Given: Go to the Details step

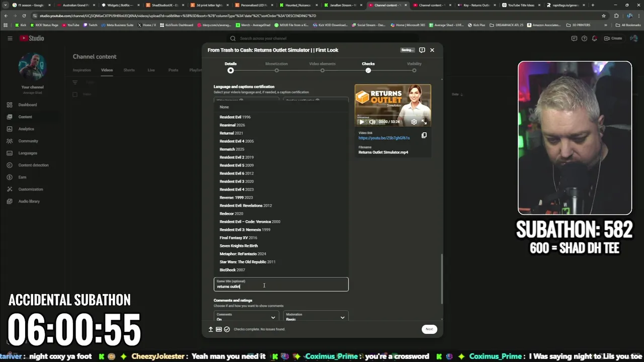Looking at the screenshot, I should (230, 67).
